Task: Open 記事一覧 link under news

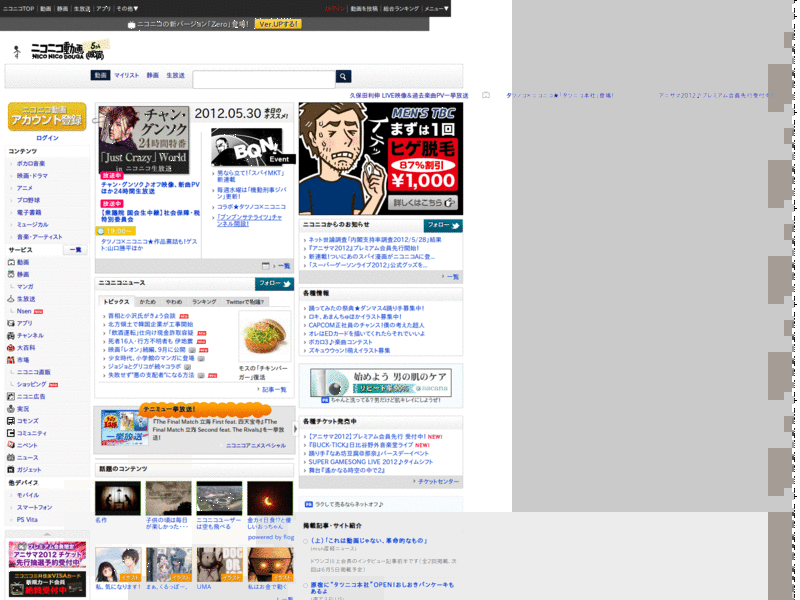Action: 274,390
